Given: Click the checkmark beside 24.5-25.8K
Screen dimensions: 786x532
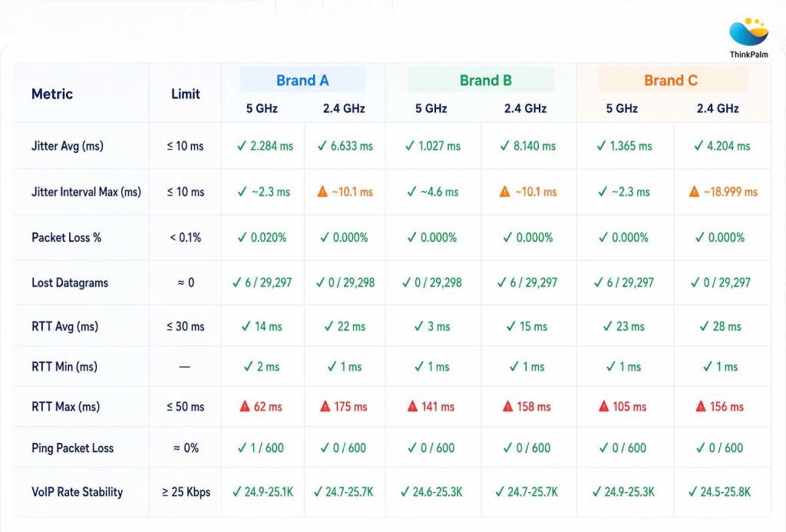Looking at the screenshot, I should click(693, 492).
